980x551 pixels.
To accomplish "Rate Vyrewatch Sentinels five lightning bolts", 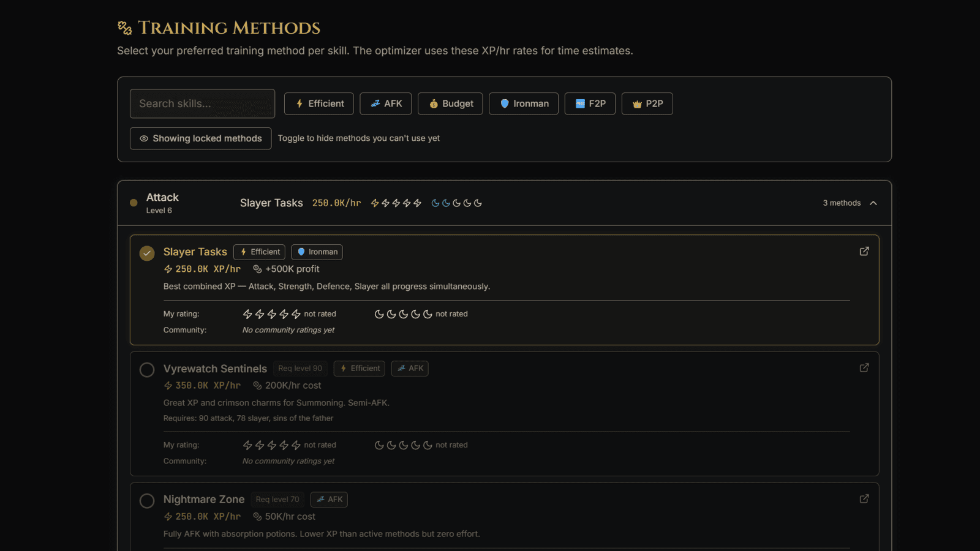I will click(x=296, y=445).
